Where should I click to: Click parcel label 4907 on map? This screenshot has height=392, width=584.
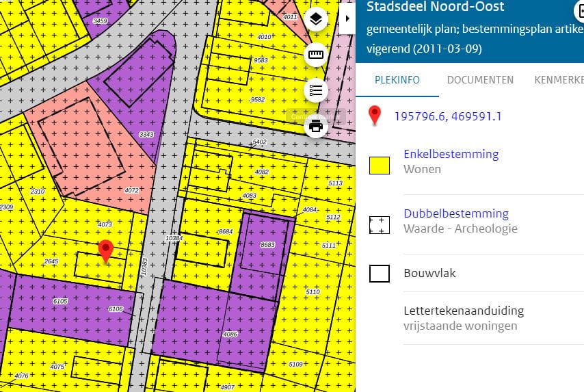227,387
